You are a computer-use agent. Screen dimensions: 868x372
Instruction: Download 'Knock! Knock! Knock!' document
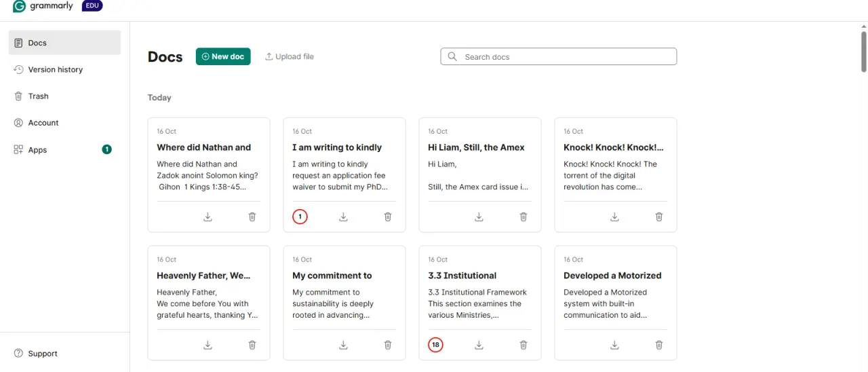coord(615,217)
